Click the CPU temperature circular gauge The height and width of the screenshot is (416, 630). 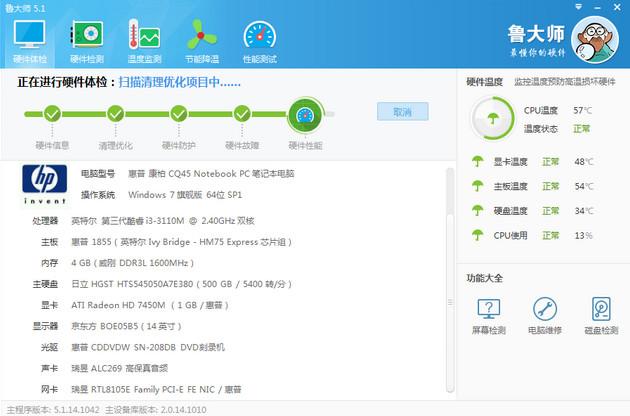(x=493, y=118)
